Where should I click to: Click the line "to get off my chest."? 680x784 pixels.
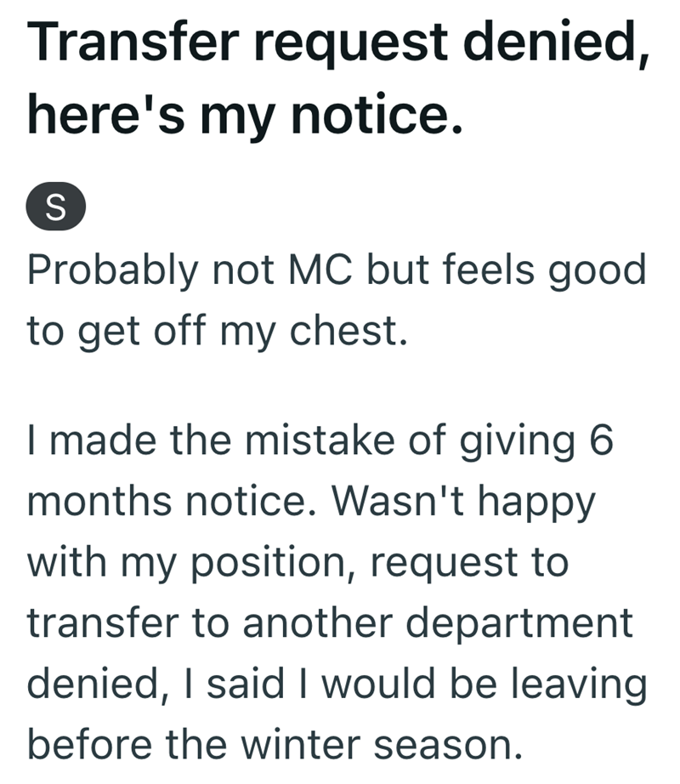212,329
